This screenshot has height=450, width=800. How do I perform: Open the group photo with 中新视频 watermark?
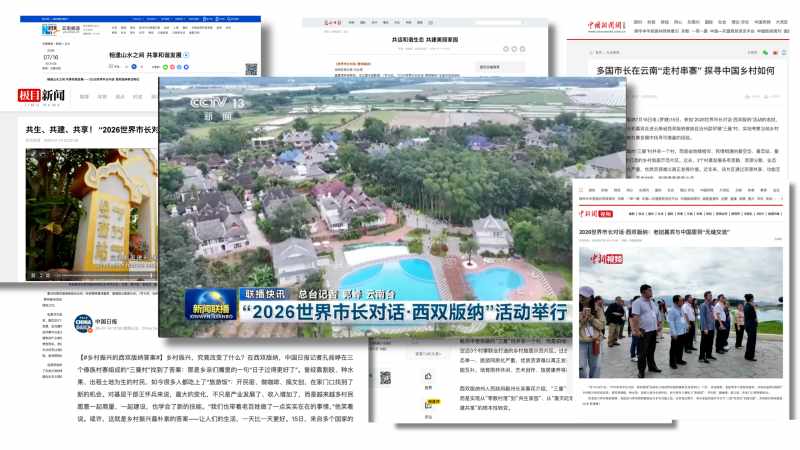tap(681, 313)
